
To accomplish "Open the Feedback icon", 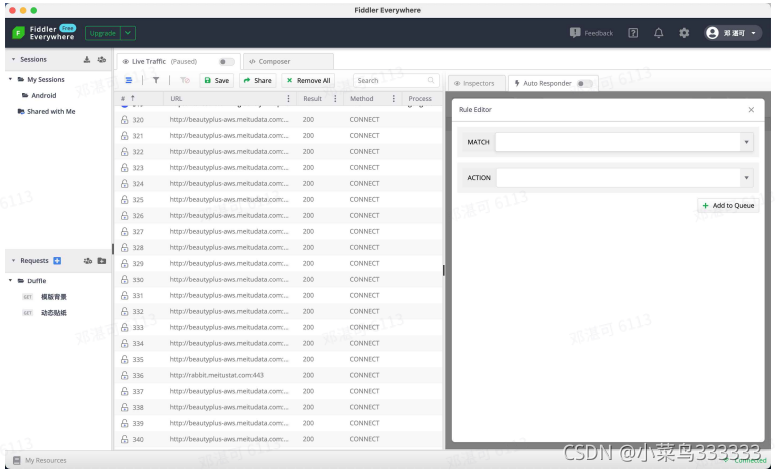I will pyautogui.click(x=575, y=33).
